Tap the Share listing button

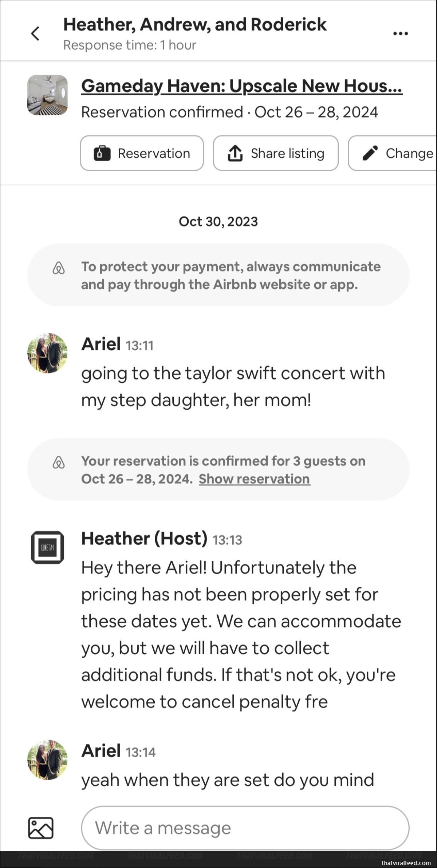tap(276, 153)
